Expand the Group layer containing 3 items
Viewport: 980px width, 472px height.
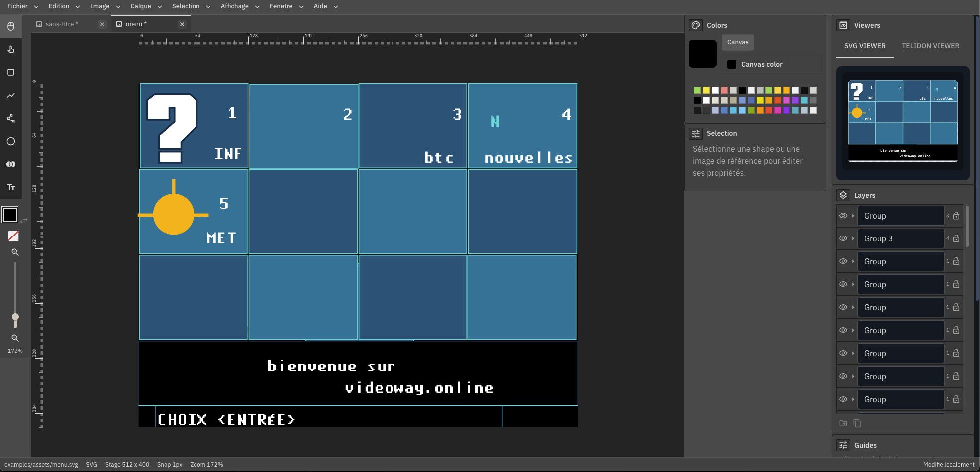[853, 216]
